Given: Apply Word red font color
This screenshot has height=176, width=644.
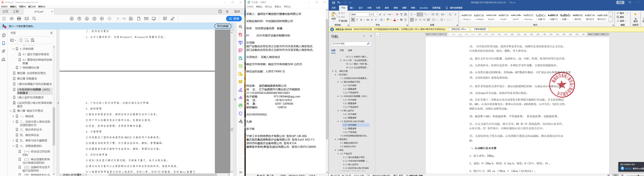Looking at the screenshot, I should click(394, 20).
